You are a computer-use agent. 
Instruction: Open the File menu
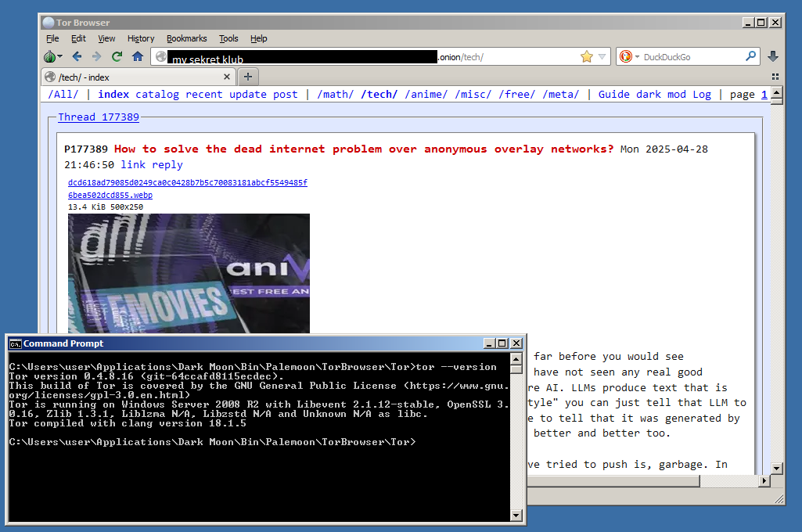[52, 38]
